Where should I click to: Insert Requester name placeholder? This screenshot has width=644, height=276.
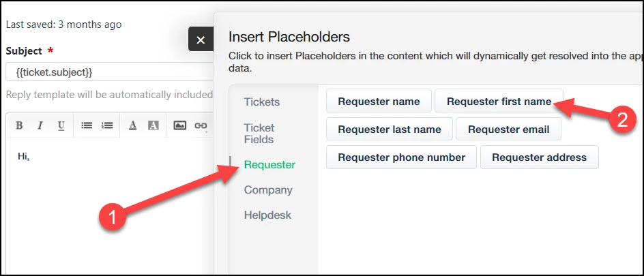pos(379,101)
